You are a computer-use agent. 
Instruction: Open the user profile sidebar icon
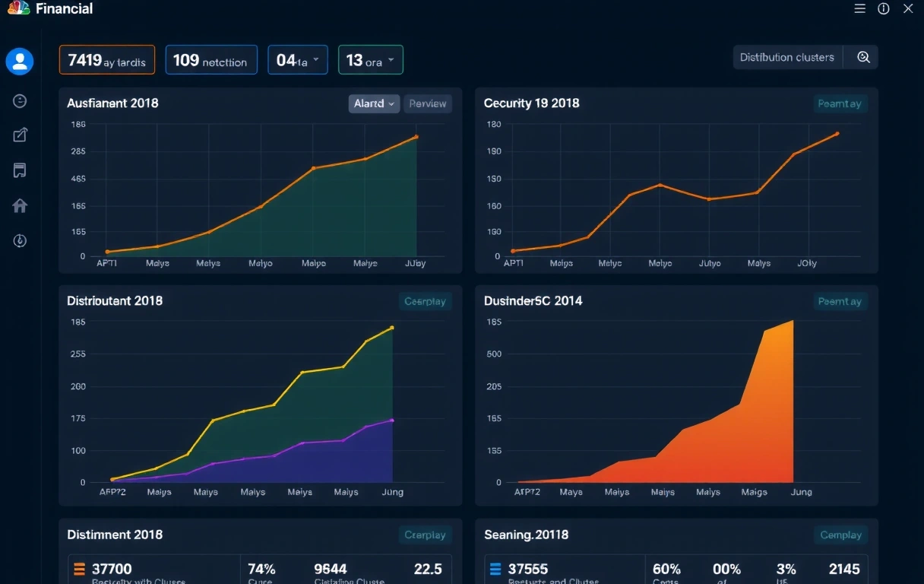[19, 62]
